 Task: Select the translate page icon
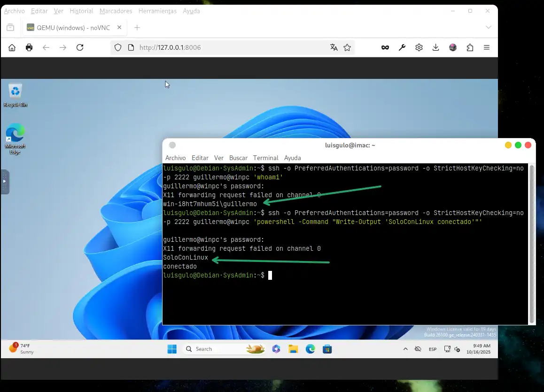(x=334, y=47)
